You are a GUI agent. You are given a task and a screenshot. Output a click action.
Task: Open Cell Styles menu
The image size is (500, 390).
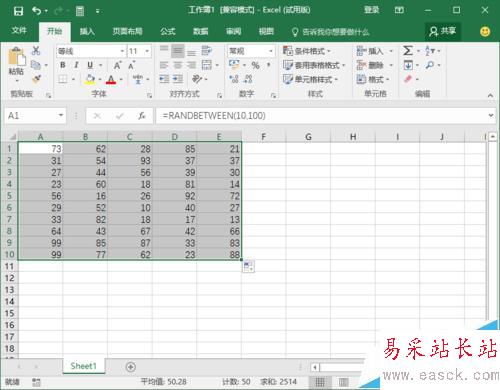tap(310, 79)
